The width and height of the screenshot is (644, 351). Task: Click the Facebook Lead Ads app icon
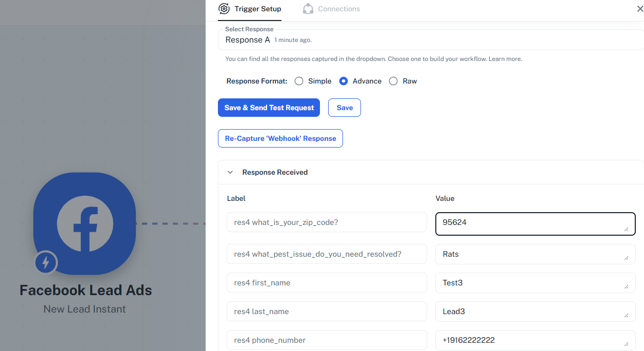tap(85, 223)
